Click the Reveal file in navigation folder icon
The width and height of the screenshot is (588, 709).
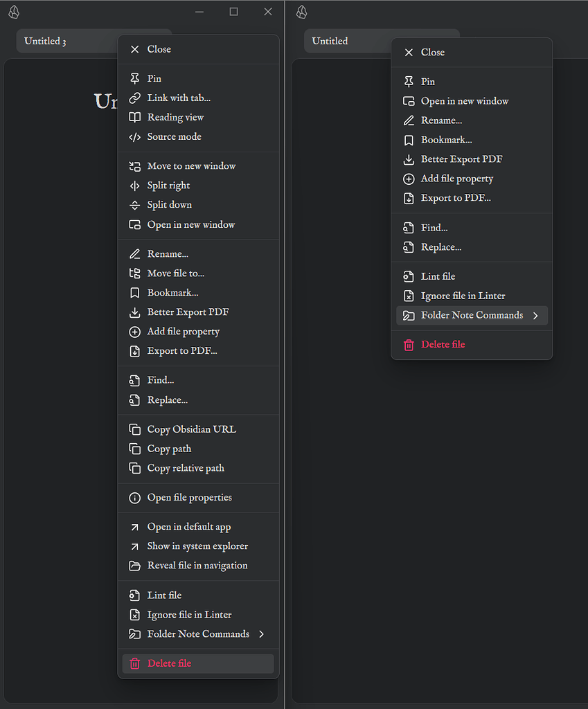pyautogui.click(x=135, y=566)
